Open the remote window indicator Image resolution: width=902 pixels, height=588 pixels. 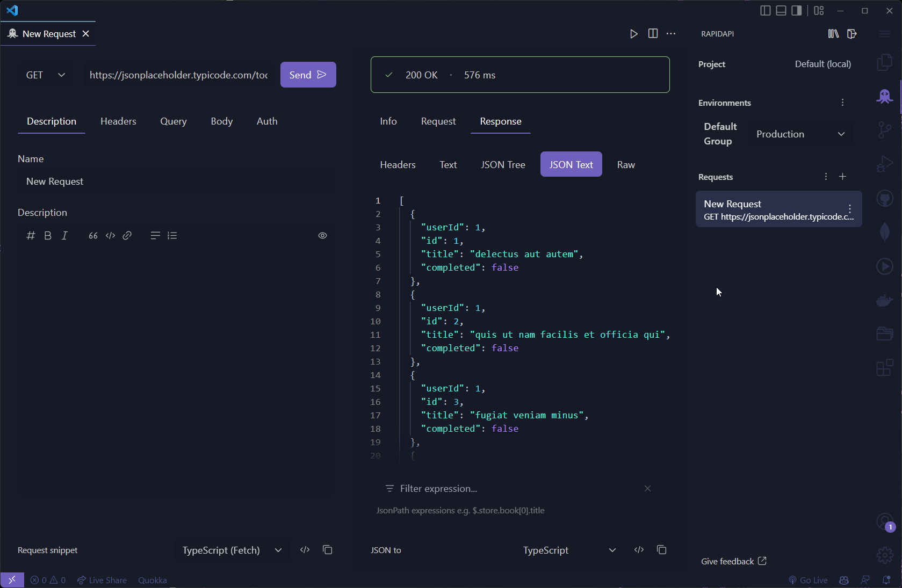pyautogui.click(x=12, y=580)
